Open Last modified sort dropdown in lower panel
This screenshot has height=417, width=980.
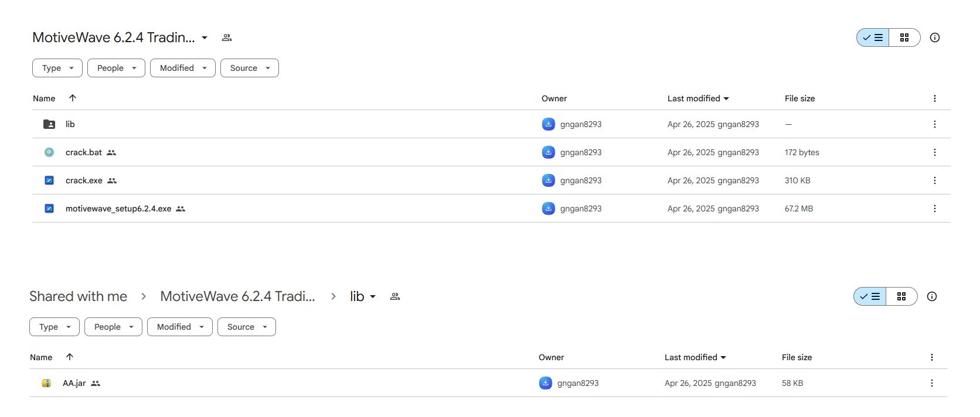coord(695,357)
